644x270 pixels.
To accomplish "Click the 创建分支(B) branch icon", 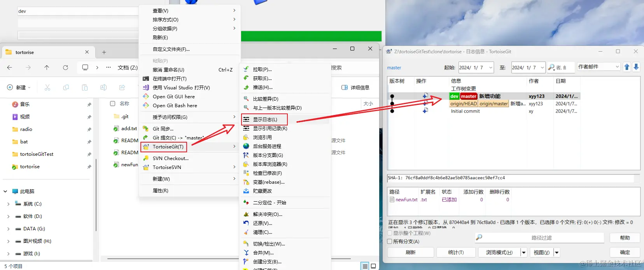I will point(246,261).
